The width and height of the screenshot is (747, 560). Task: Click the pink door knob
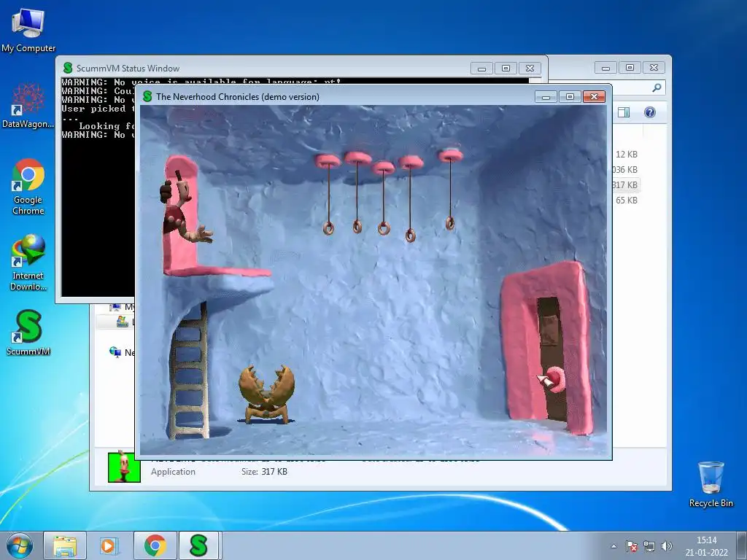click(555, 379)
